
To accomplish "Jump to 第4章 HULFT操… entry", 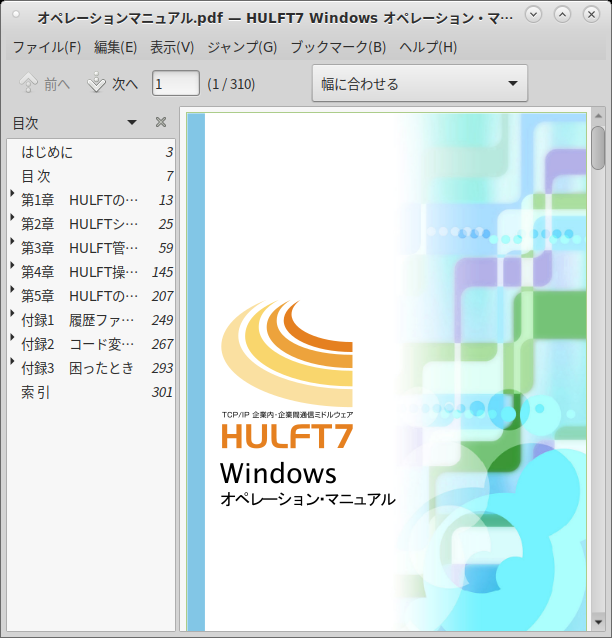I will tap(92, 272).
